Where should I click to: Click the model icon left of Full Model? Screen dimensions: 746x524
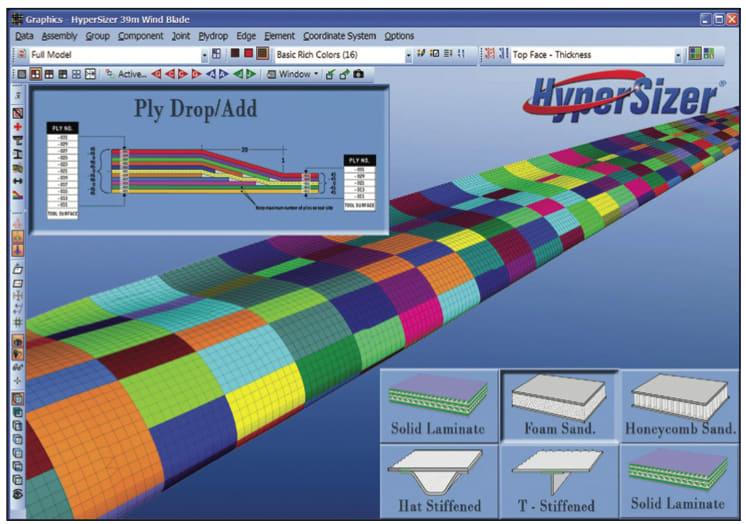click(21, 54)
